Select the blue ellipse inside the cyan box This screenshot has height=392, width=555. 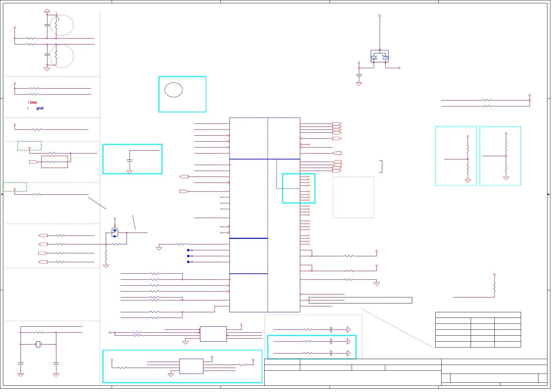(173, 90)
